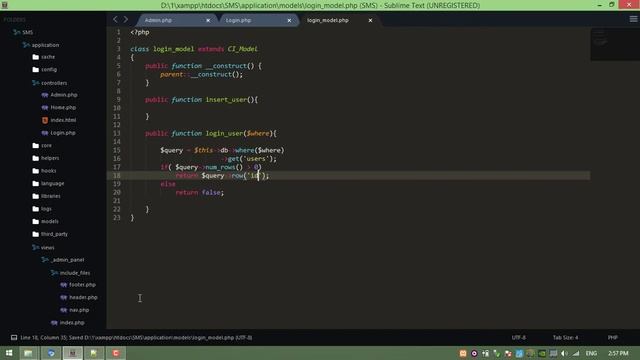Toggle side bar via status bar panel icon
The height and width of the screenshot is (360, 640).
click(14, 338)
